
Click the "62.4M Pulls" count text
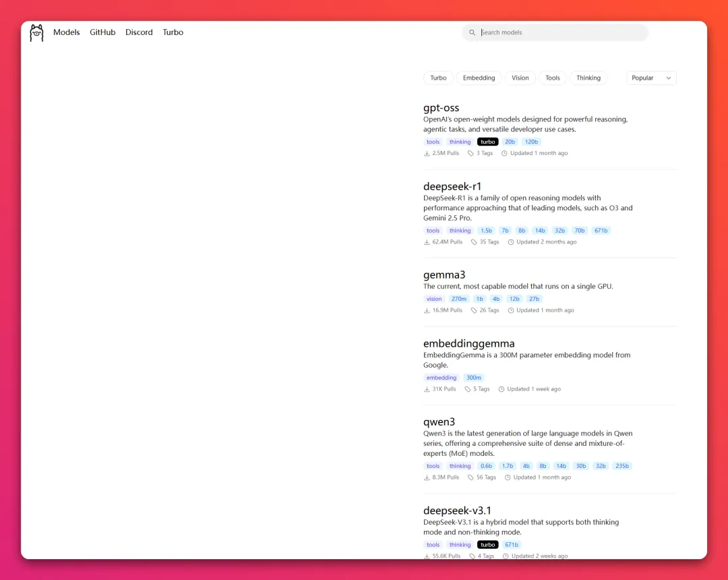[x=447, y=242]
